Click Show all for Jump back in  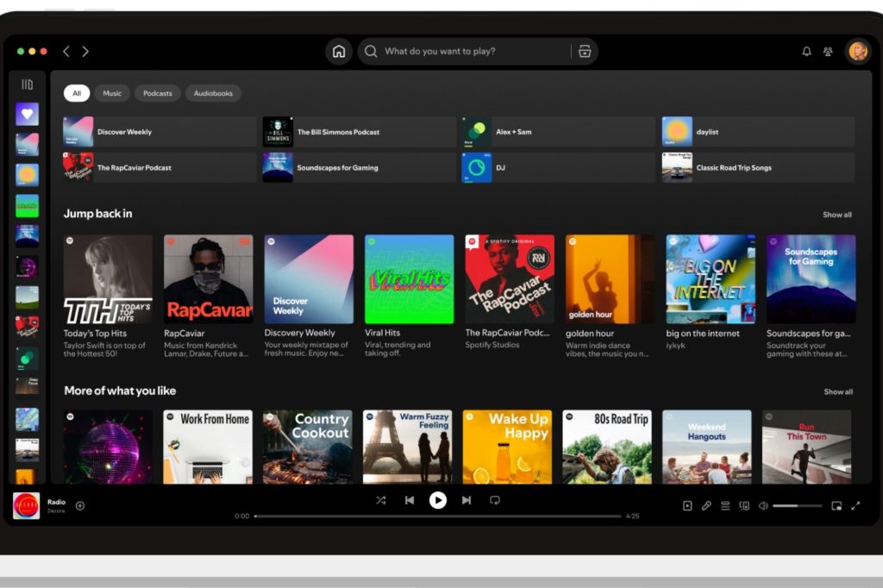point(836,215)
